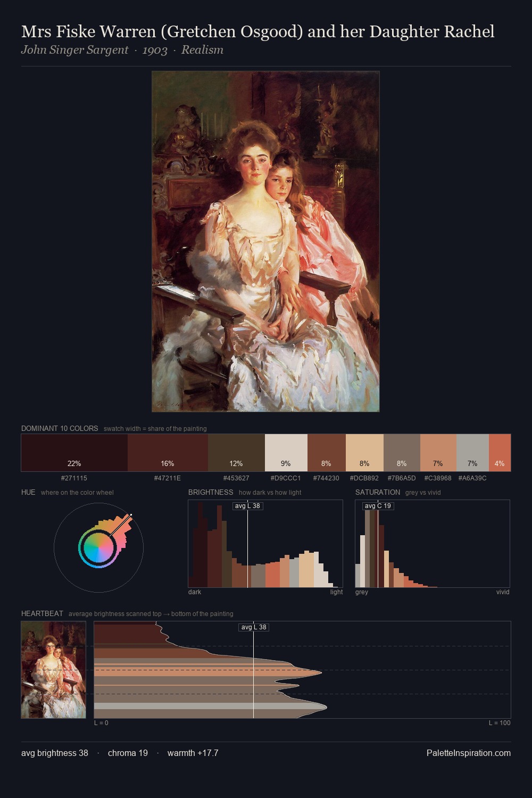The image size is (532, 798).
Task: Click the avg brightness 38 footer stat
Action: tap(55, 753)
